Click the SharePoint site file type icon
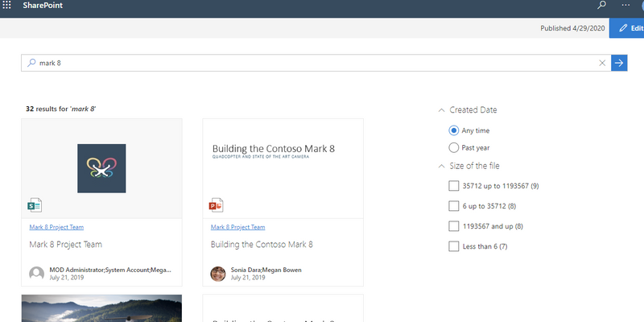Image resolution: width=644 pixels, height=322 pixels. (35, 205)
